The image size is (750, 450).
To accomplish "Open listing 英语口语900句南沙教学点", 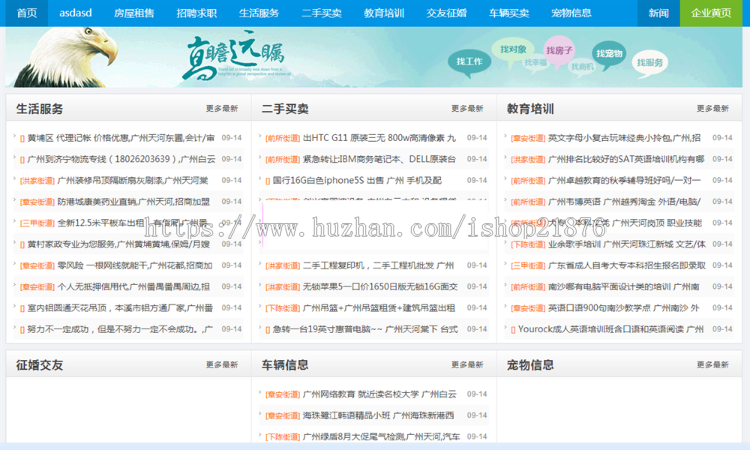I will (624, 308).
